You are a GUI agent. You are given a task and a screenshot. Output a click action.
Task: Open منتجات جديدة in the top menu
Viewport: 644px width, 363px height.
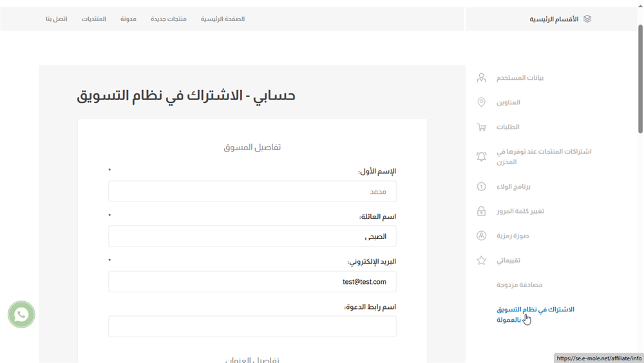169,19
